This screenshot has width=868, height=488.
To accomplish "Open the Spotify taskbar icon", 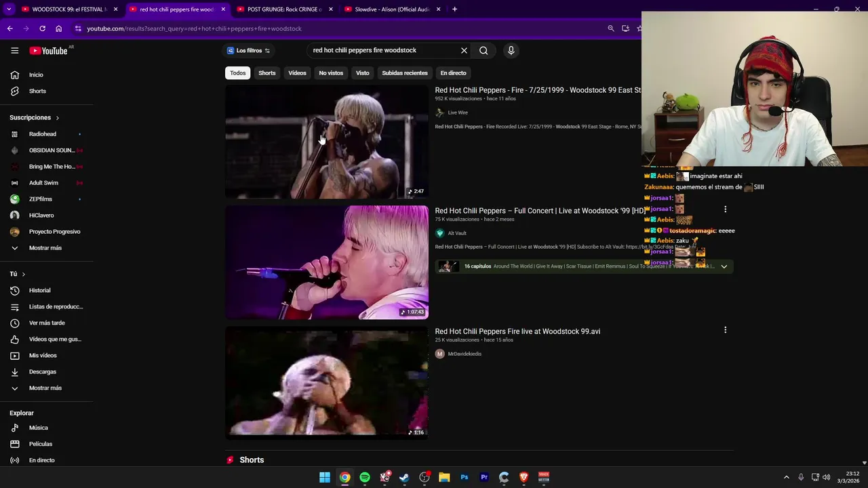I will [365, 477].
